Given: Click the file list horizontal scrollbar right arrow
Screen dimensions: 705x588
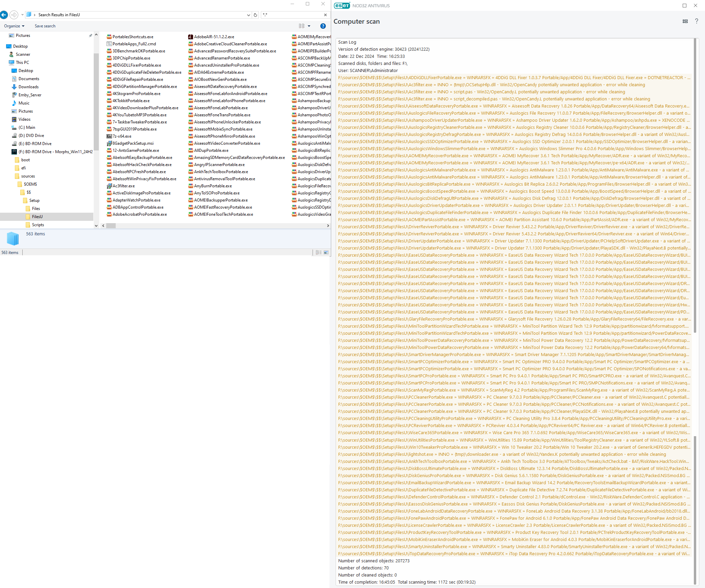Looking at the screenshot, I should click(328, 226).
